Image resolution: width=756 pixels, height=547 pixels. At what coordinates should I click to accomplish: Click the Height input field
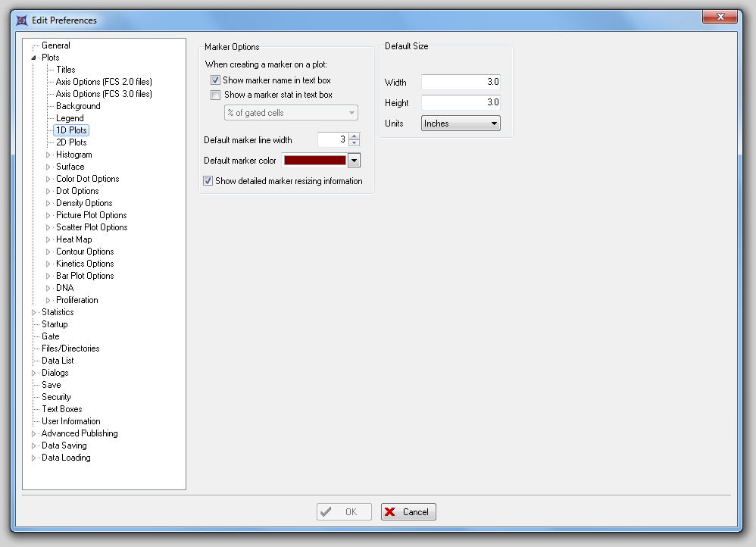click(461, 102)
